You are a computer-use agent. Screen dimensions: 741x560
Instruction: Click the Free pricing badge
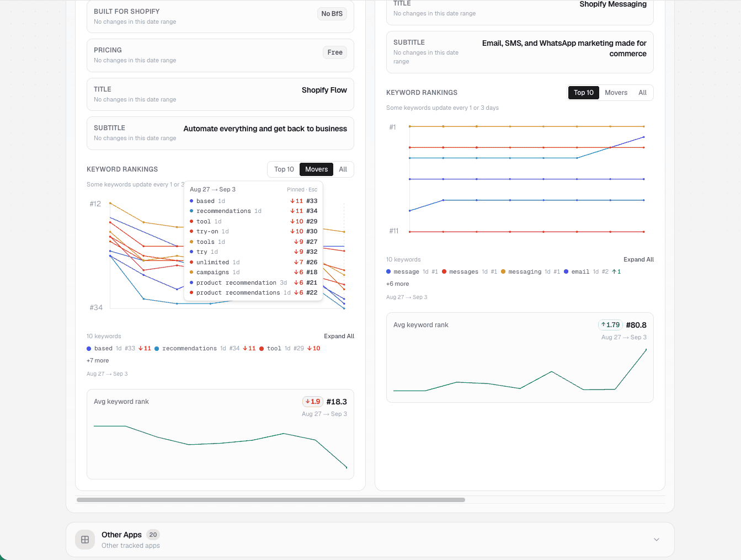point(335,52)
